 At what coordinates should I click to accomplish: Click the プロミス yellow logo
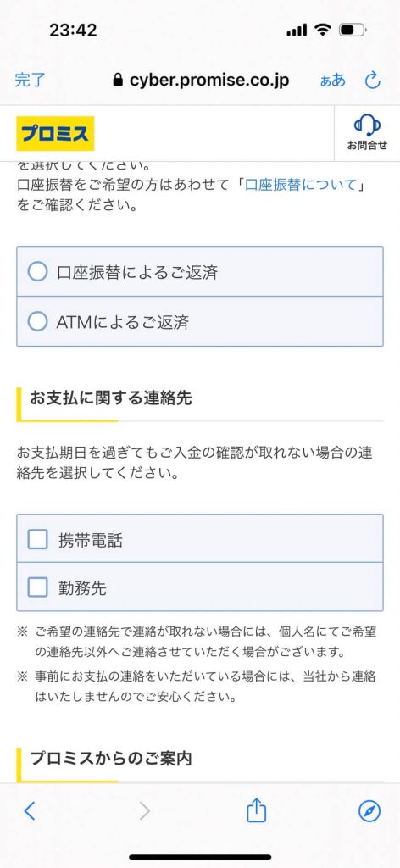click(x=55, y=133)
